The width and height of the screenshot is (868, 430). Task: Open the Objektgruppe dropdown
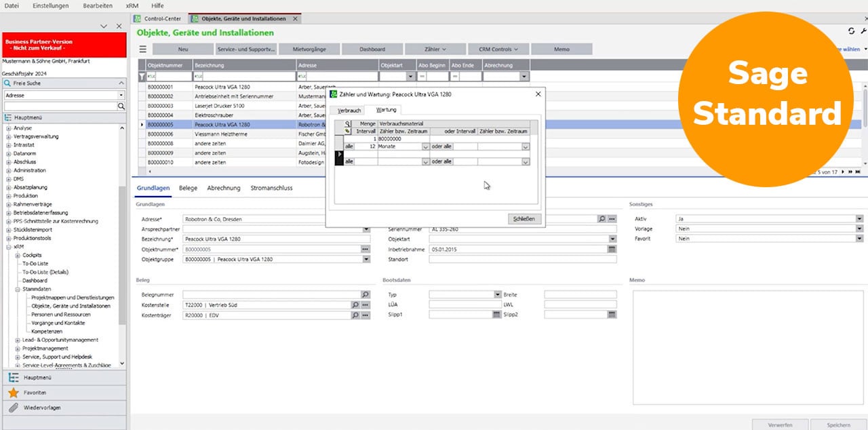(x=367, y=260)
